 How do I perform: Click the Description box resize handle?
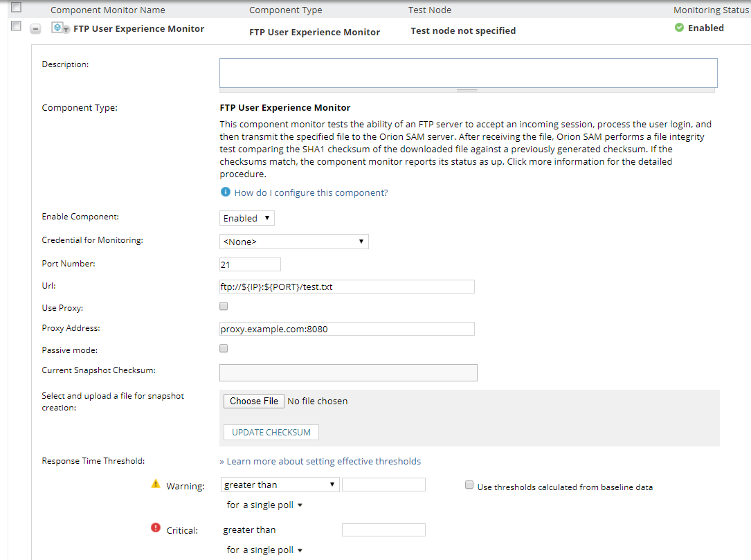(x=467, y=90)
